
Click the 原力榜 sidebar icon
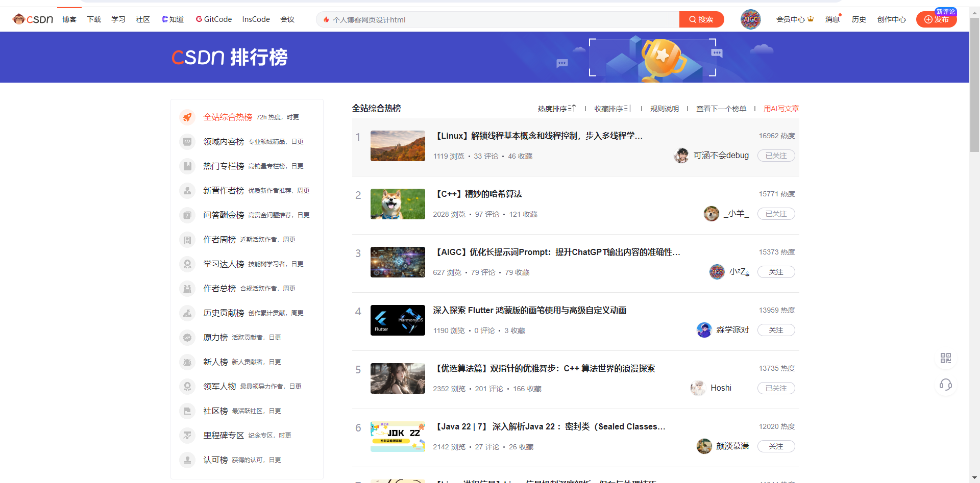pos(187,338)
